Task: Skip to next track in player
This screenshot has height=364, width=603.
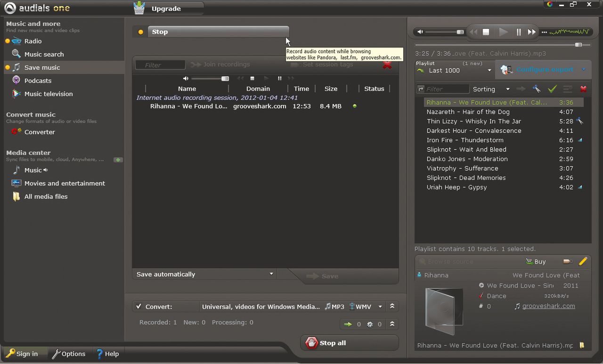Action: pyautogui.click(x=531, y=32)
